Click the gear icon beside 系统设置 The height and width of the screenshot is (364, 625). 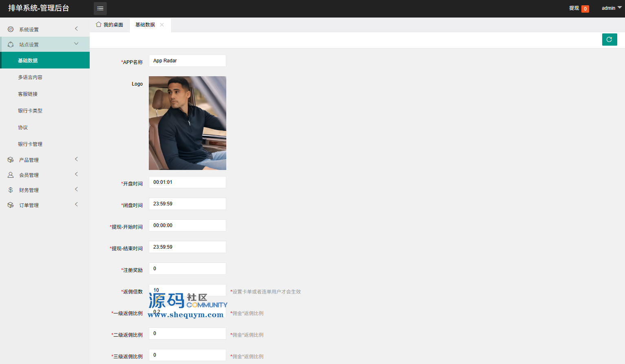click(11, 29)
